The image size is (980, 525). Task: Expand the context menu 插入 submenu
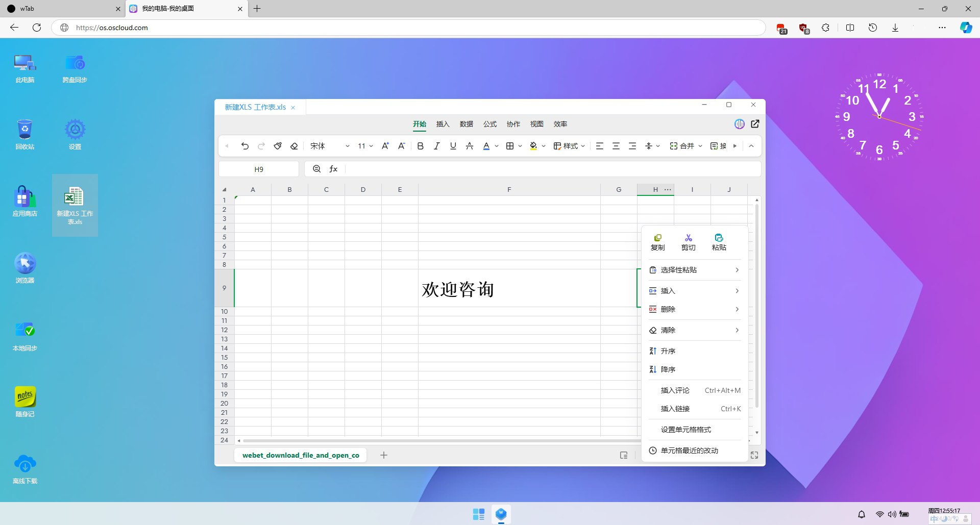(695, 291)
